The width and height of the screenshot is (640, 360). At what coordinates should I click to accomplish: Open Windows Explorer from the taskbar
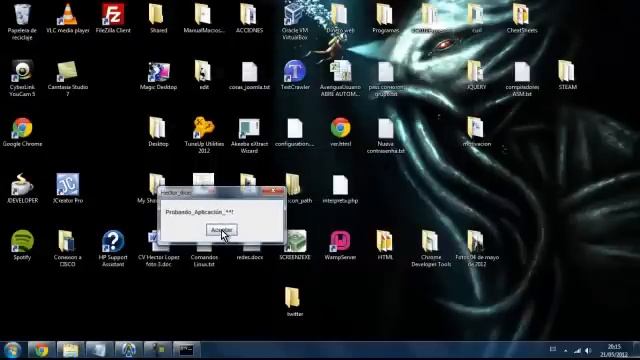70,350
